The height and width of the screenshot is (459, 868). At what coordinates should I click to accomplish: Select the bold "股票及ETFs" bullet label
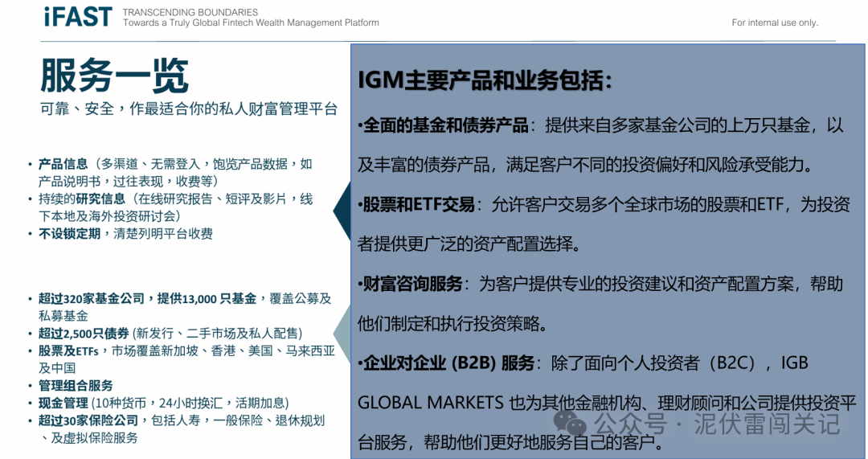pos(68,351)
